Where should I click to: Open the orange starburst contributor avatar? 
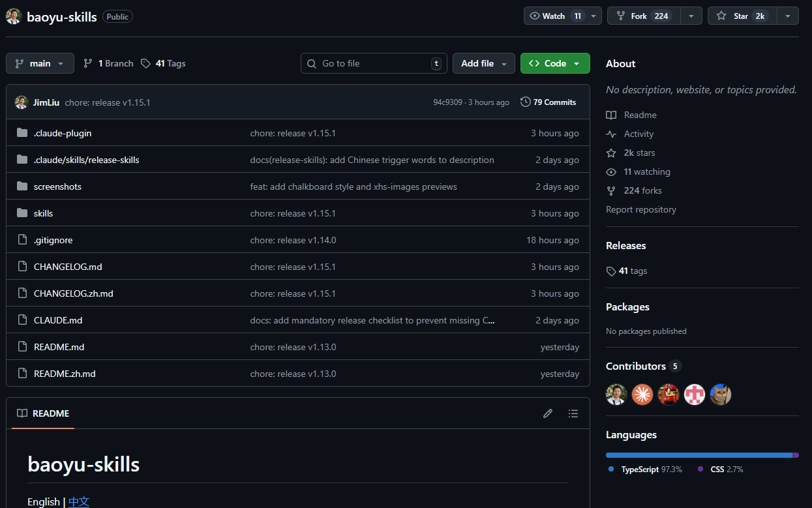(642, 394)
